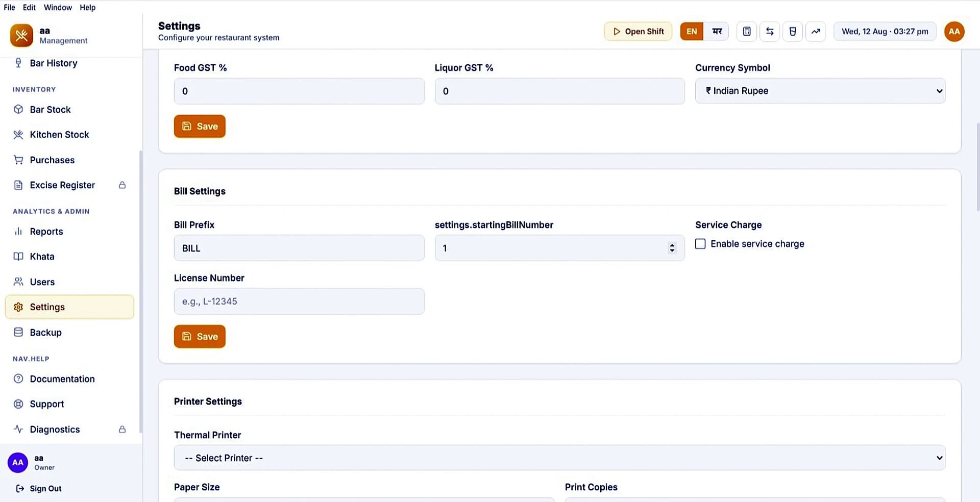The image size is (980, 502).
Task: Click the Support lifebuoy icon
Action: coord(18,404)
